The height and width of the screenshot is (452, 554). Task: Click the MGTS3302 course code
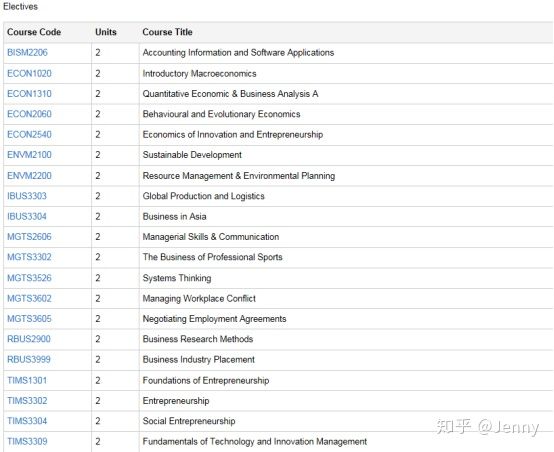coord(29,257)
